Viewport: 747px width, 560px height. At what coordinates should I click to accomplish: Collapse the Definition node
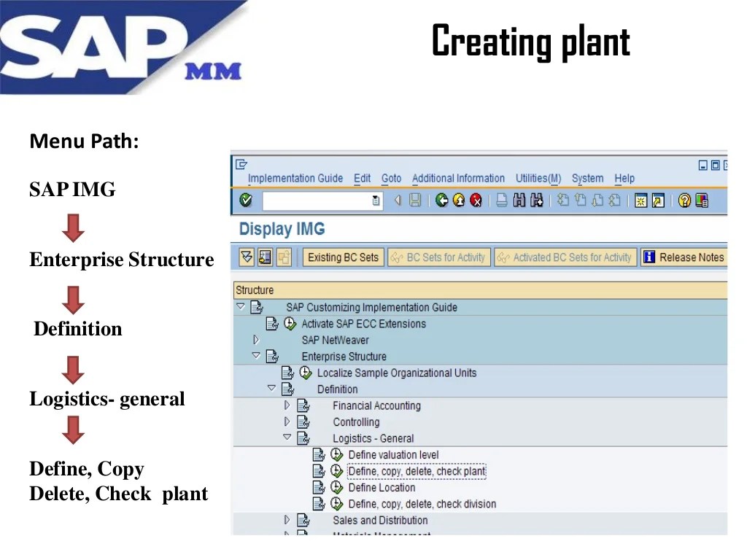[271, 389]
